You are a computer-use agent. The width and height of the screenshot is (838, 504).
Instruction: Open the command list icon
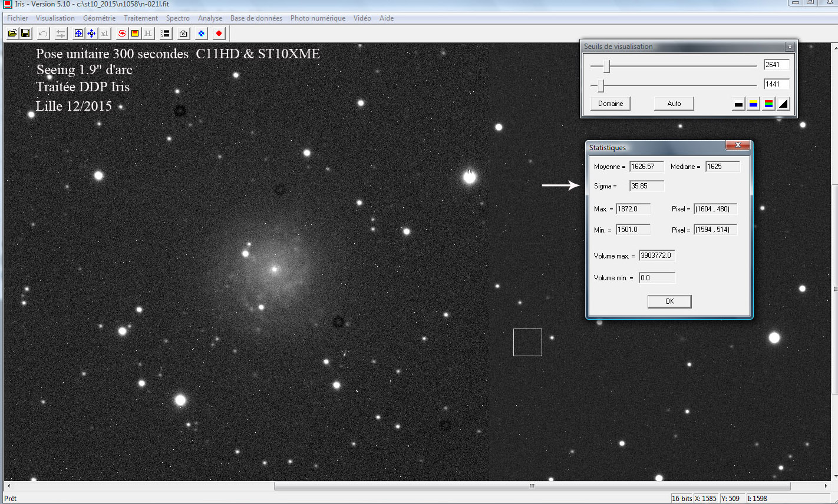click(166, 34)
